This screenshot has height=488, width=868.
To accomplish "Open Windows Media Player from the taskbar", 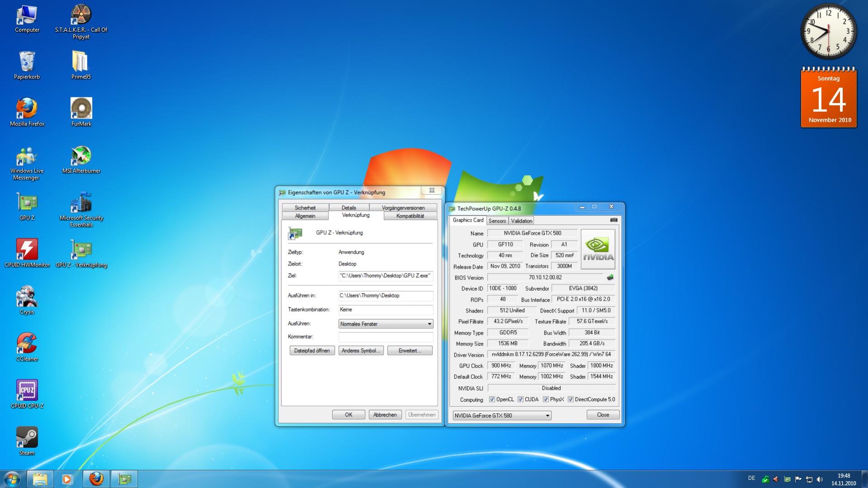I will [x=68, y=479].
